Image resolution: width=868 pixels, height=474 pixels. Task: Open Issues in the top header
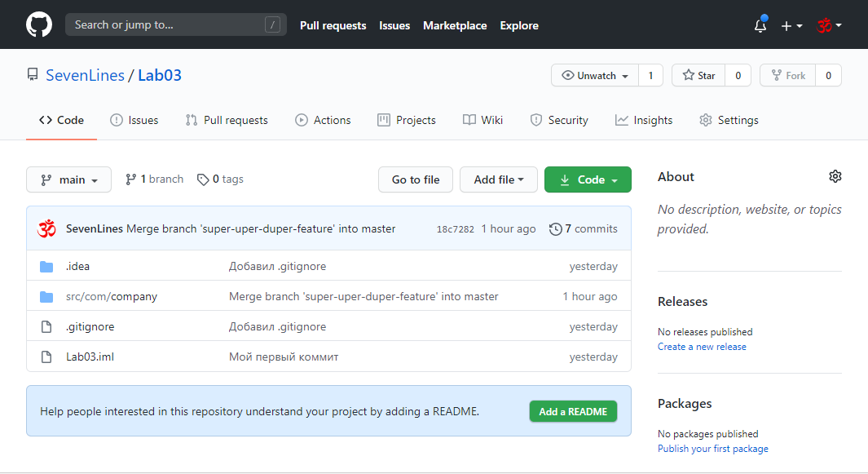(x=394, y=25)
